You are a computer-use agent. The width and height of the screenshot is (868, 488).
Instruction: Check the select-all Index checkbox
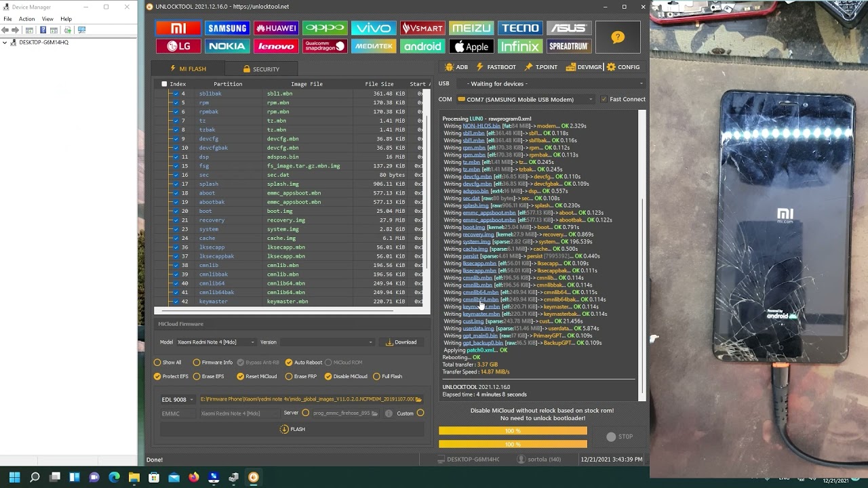(164, 84)
